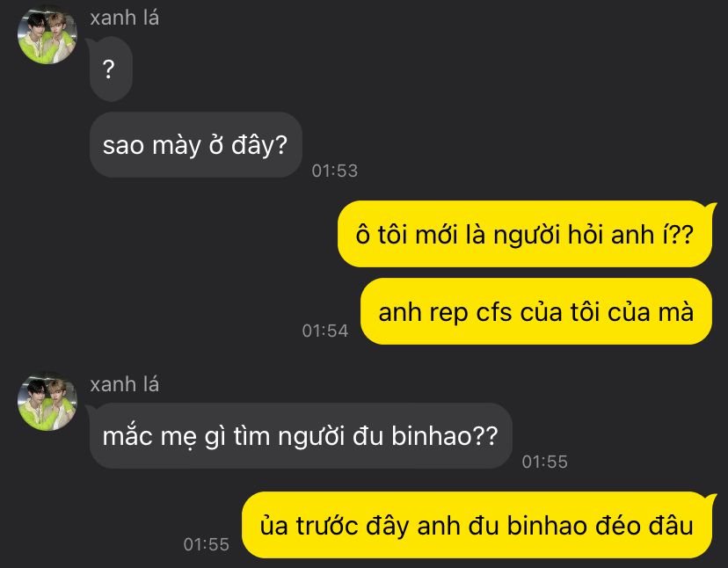Screen dimensions: 728x568
Task: Click the second "xanh lá" sender name
Action: click(125, 384)
